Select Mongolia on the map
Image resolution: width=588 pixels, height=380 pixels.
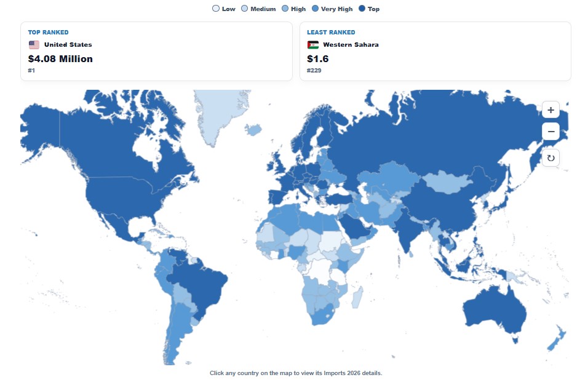pos(448,182)
